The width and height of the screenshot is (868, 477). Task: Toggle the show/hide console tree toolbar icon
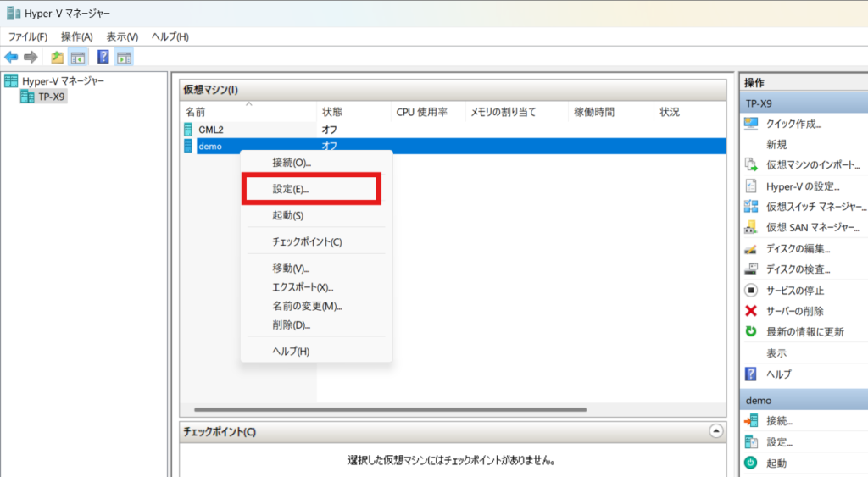coord(78,57)
